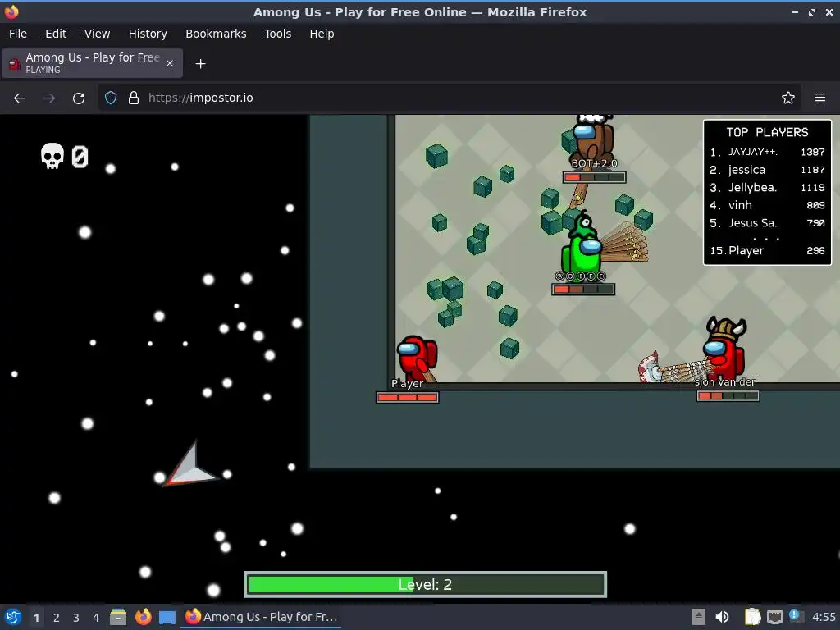View site security lock info

(134, 98)
